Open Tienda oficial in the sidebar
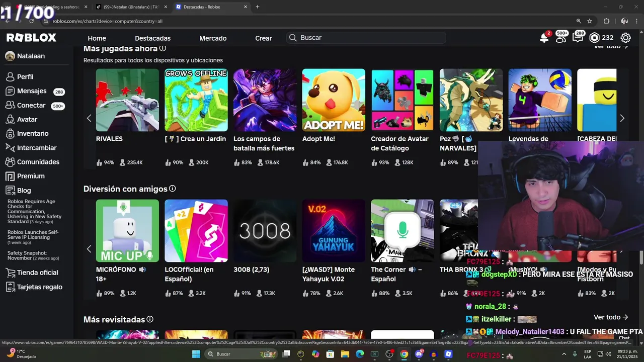 click(37, 273)
